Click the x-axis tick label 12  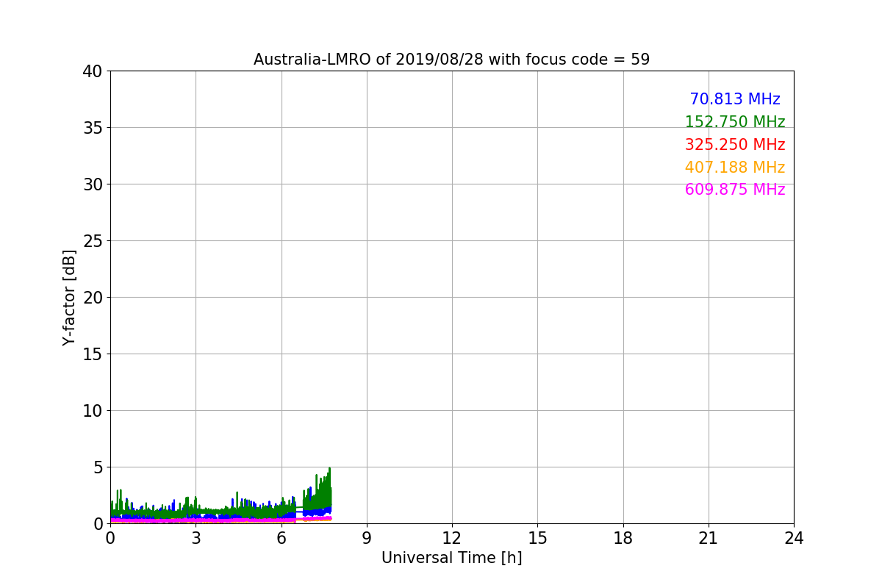451,538
